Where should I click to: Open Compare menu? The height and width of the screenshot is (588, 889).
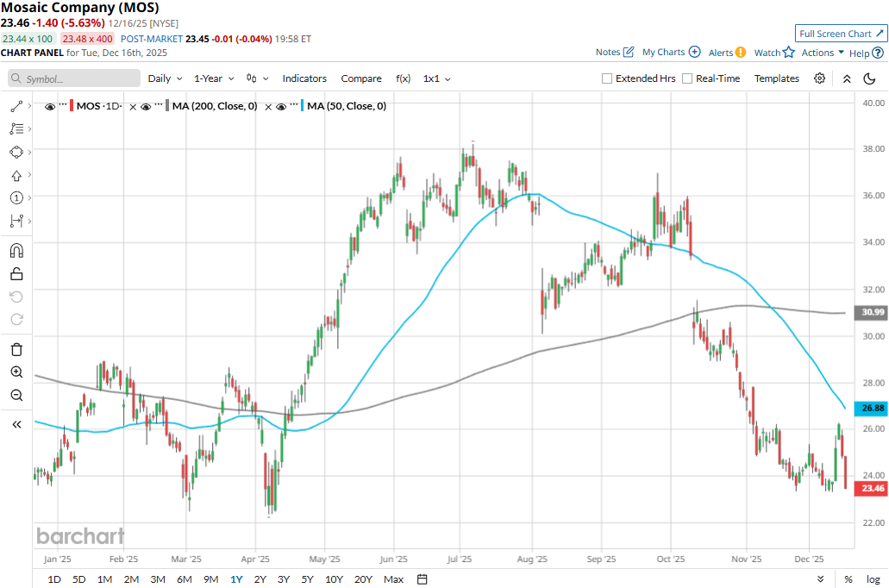[361, 78]
